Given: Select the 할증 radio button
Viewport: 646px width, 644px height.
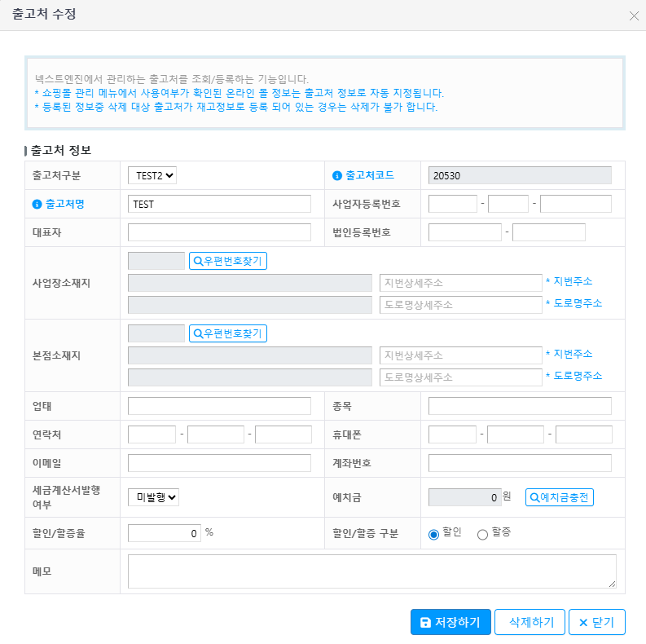Looking at the screenshot, I should tap(482, 535).
